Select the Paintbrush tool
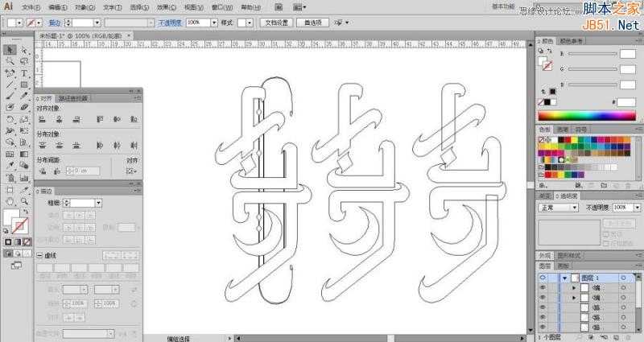The height and width of the screenshot is (342, 644). [x=10, y=96]
